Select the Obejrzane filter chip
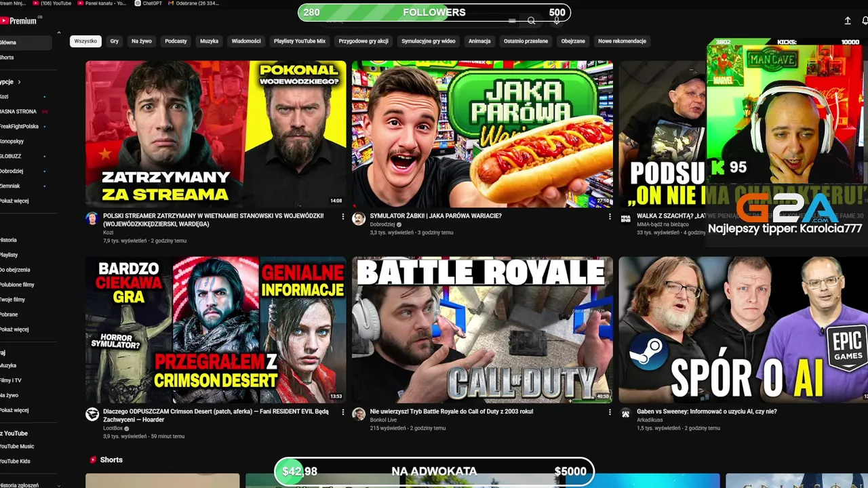Viewport: 868px width, 488px height. [573, 41]
